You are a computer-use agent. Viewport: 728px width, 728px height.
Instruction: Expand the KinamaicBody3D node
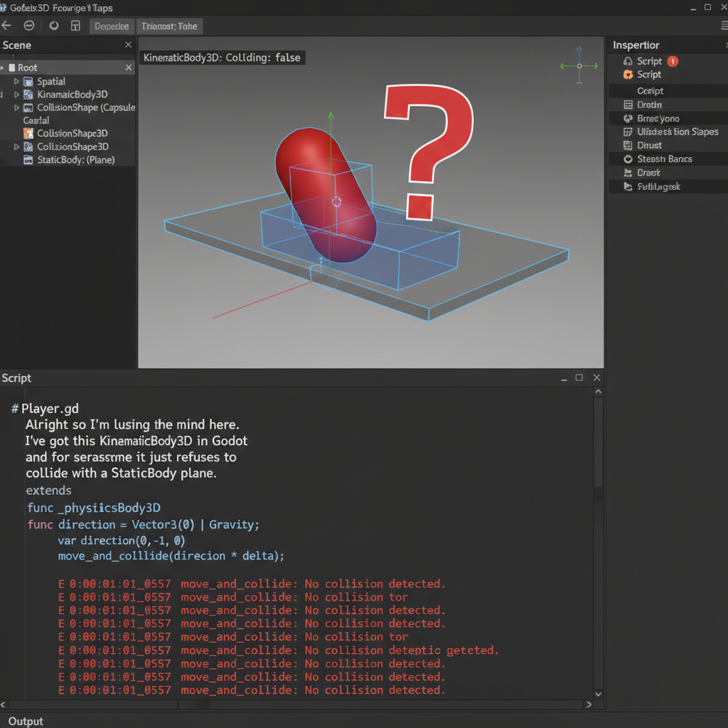tap(17, 95)
